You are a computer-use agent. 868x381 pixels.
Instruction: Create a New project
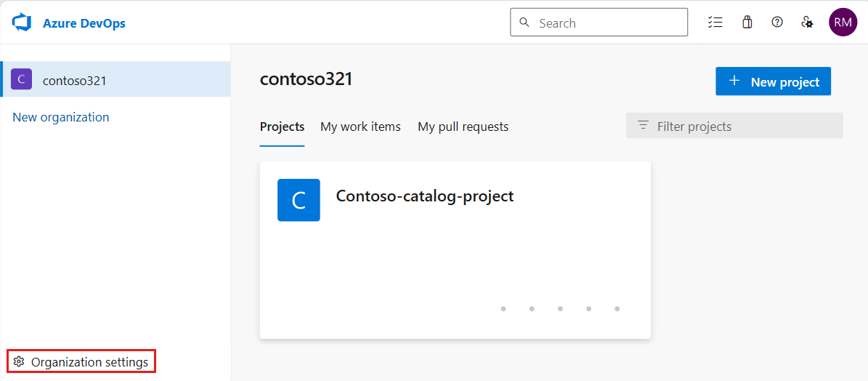point(773,81)
